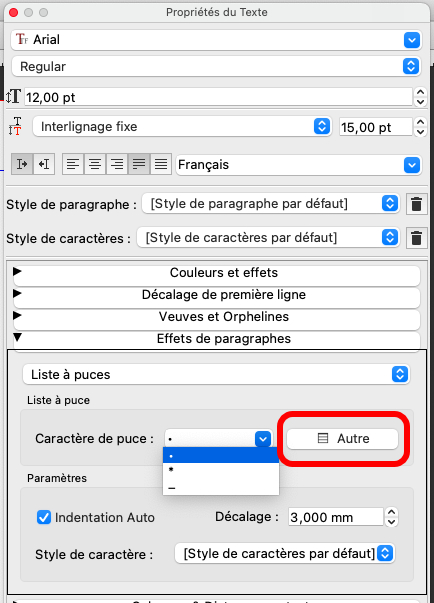The image size is (434, 603).
Task: Align text left
Action: [x=73, y=164]
